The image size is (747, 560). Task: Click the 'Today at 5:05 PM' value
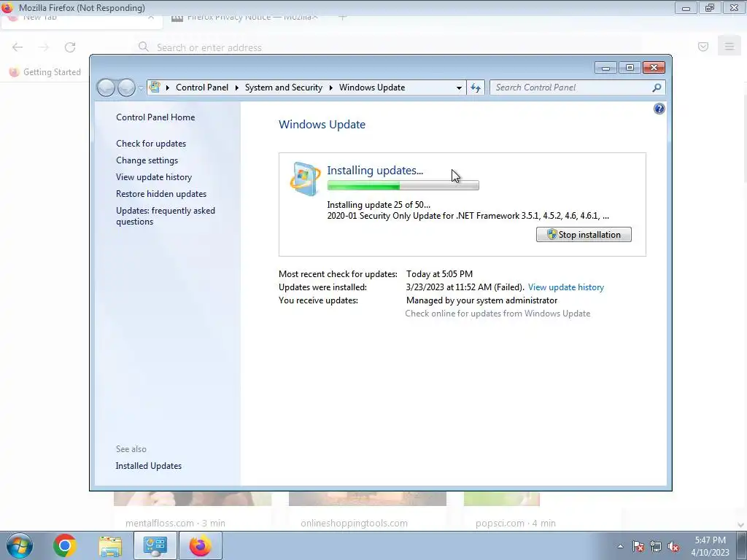[439, 274]
